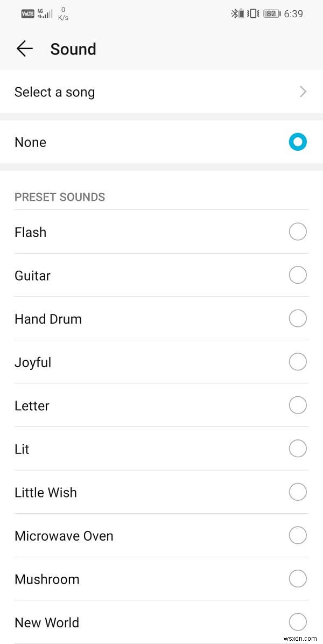Viewport: 323px width, 644px height.
Task: Tap the vibrate mode status icon
Action: pyautogui.click(x=252, y=14)
